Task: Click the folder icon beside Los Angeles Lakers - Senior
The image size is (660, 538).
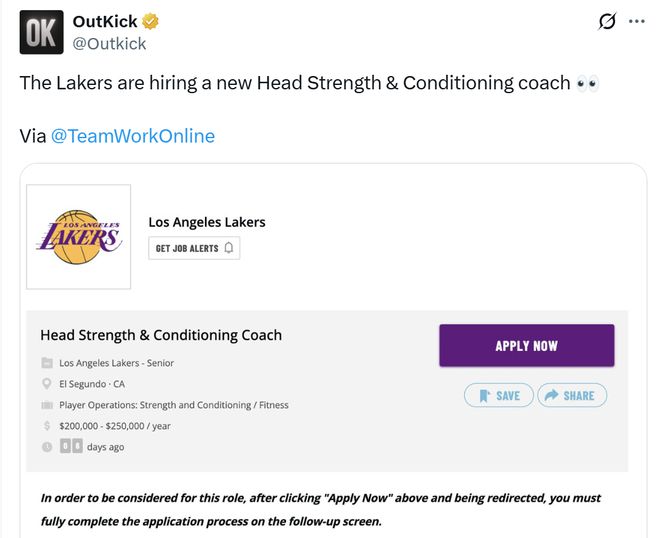Action: tap(47, 363)
